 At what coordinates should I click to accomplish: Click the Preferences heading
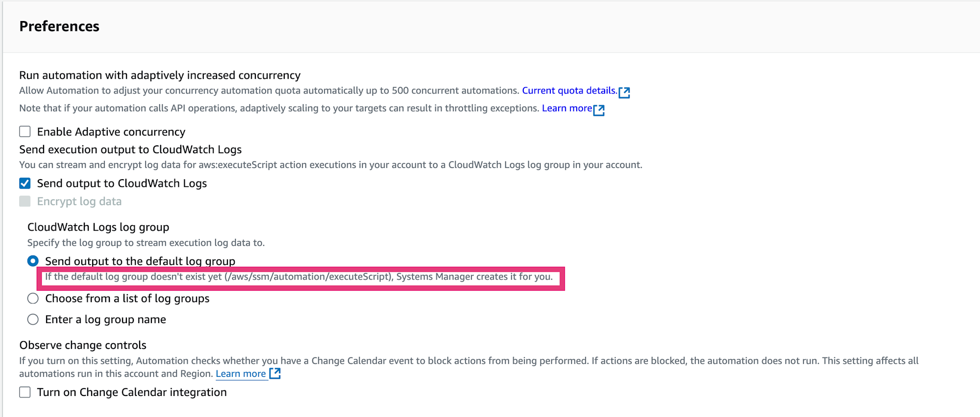[59, 26]
